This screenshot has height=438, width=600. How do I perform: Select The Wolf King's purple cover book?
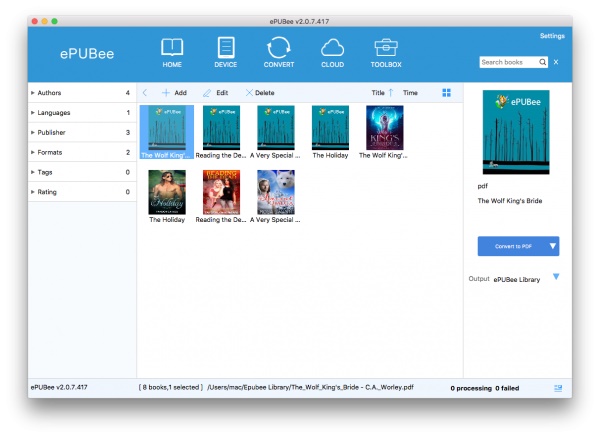point(385,128)
